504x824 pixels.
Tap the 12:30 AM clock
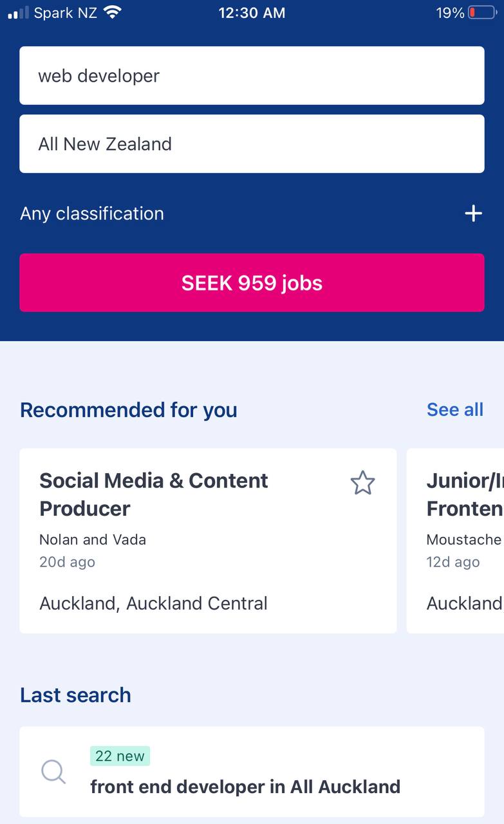[252, 12]
